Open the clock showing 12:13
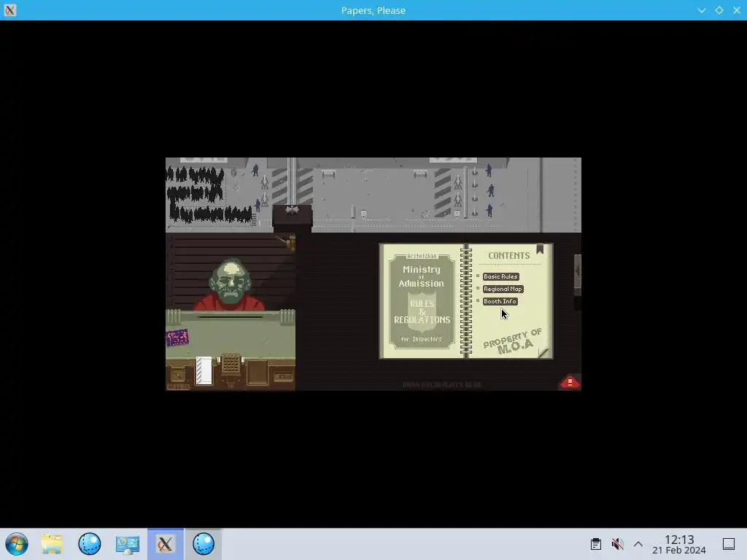 [679, 544]
